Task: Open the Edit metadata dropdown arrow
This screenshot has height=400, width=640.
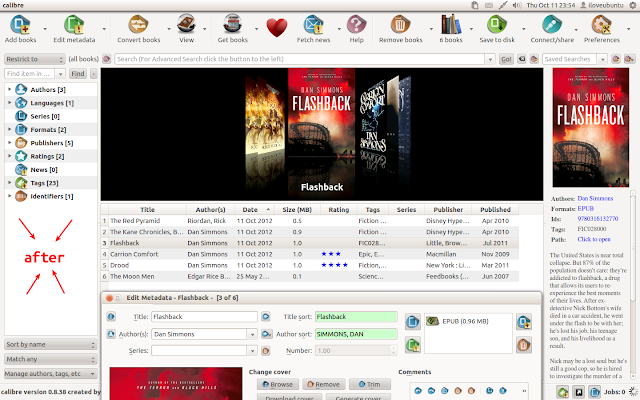Action: pyautogui.click(x=104, y=29)
